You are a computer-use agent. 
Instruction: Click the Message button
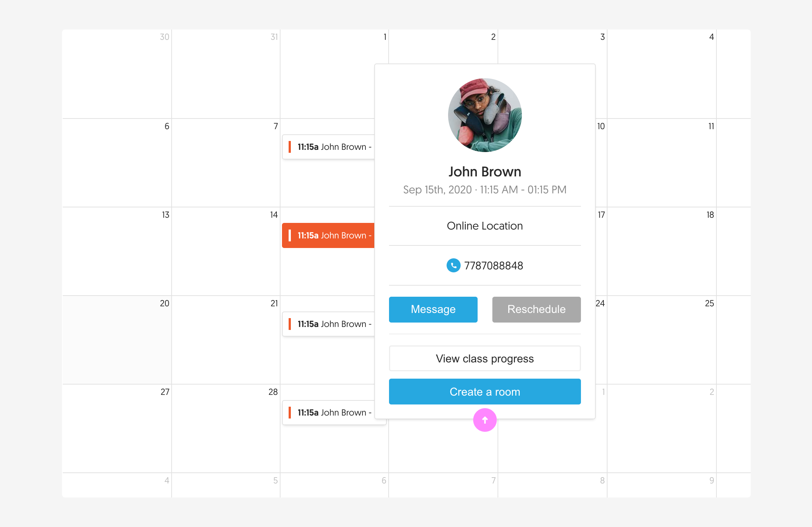433,309
